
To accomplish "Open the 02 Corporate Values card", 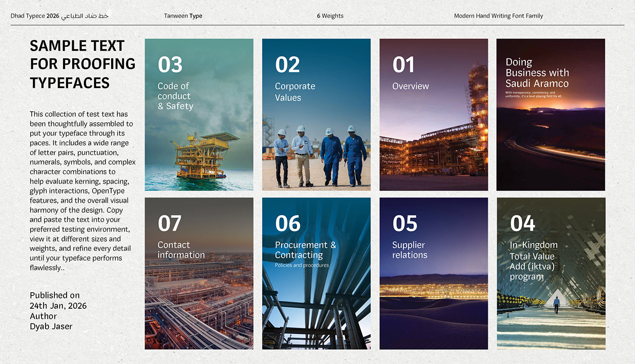I will click(316, 115).
